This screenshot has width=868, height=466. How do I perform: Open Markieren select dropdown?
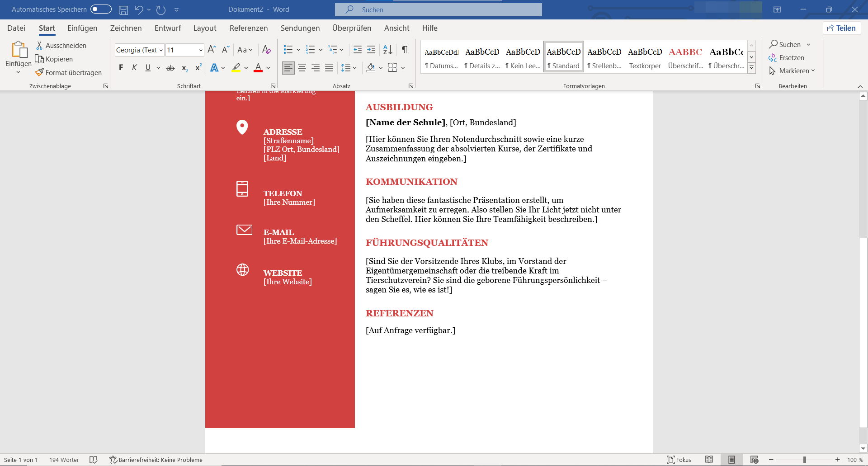pyautogui.click(x=792, y=71)
